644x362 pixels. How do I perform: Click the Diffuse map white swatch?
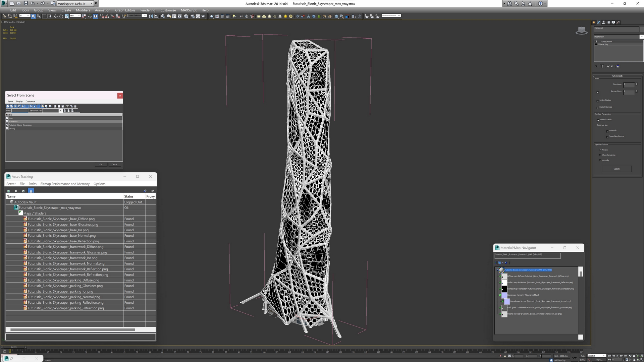(504, 277)
